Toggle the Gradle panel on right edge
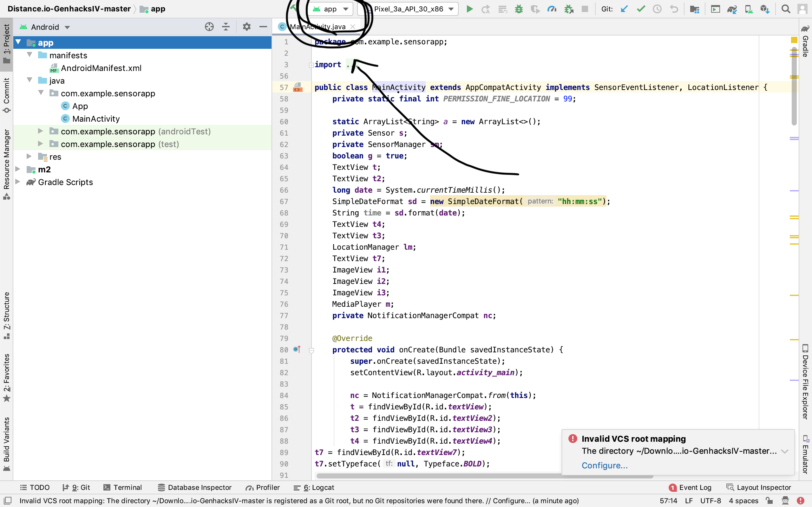 [x=805, y=42]
